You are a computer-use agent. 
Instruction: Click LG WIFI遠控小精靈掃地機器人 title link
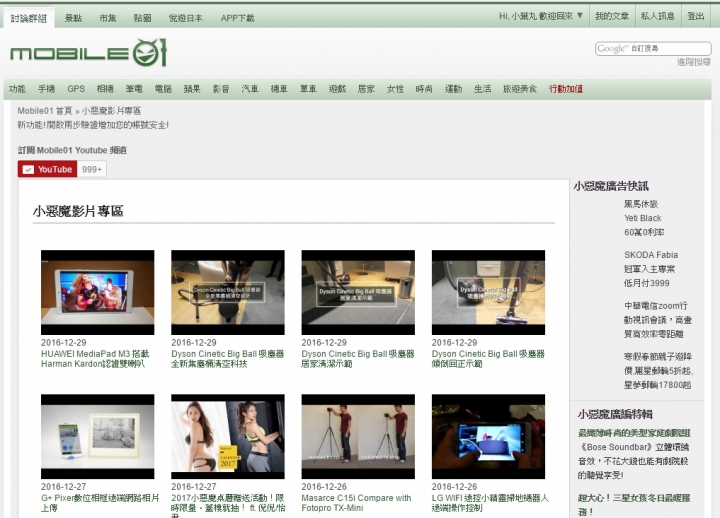[x=490, y=503]
